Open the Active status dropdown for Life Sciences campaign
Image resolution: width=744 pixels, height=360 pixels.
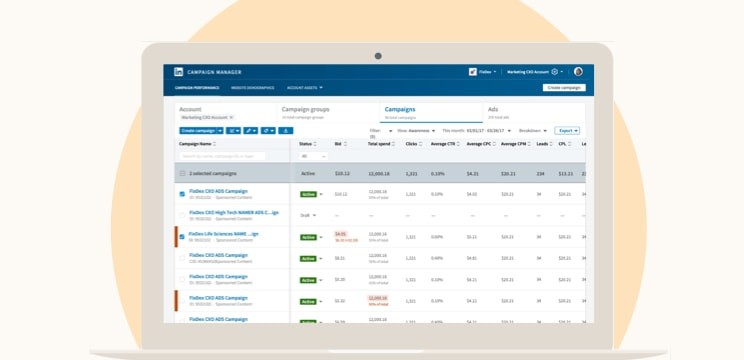click(x=321, y=237)
